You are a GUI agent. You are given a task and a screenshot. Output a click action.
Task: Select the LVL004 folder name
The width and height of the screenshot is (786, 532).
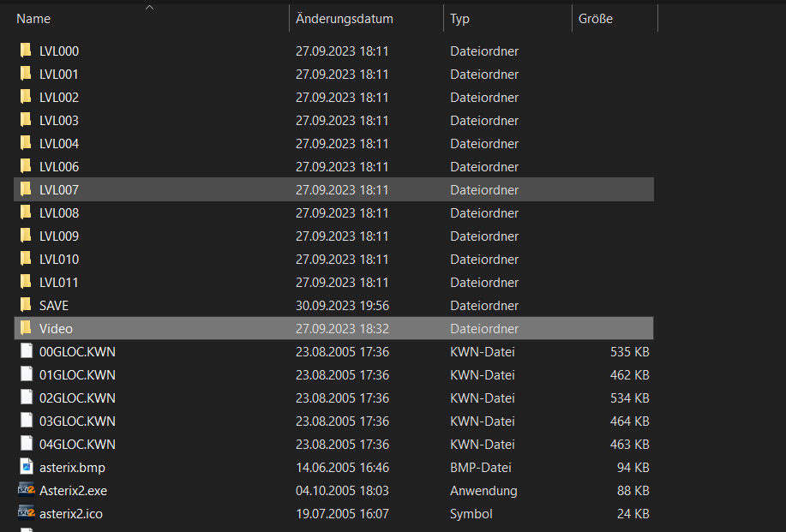pos(59,144)
